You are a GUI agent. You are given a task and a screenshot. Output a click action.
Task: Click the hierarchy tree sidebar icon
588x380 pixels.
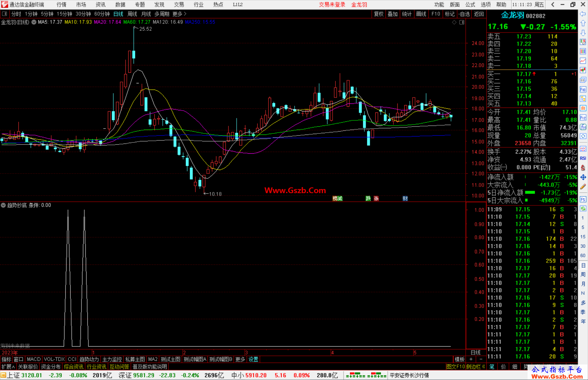[x=583, y=99]
